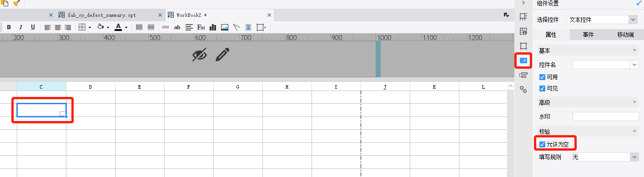The width and height of the screenshot is (644, 177).
Task: Collapse the right sidebar with the arrow
Action: [523, 3]
